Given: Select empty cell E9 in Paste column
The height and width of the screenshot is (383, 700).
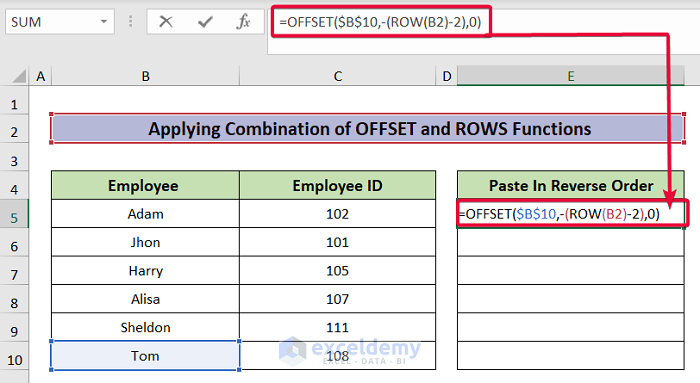Looking at the screenshot, I should click(571, 328).
